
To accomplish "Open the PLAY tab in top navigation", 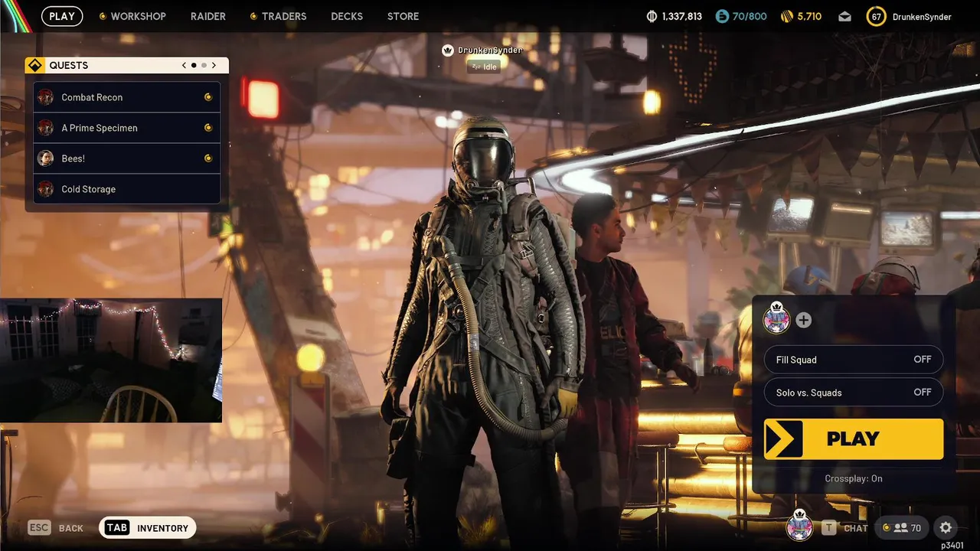I will point(62,16).
